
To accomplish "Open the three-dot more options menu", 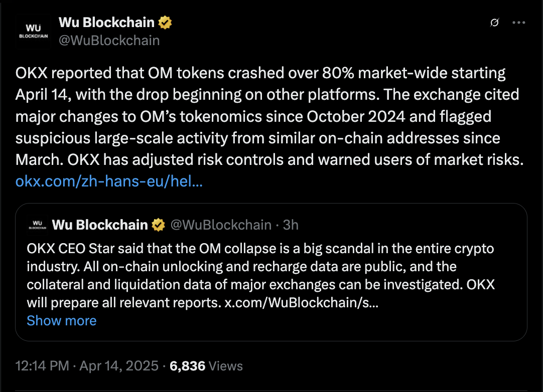I will click(x=518, y=23).
